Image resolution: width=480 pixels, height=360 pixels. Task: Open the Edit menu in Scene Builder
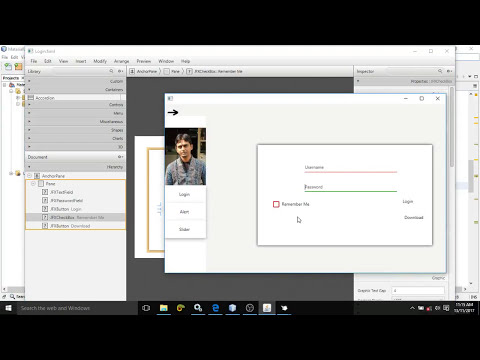pyautogui.click(x=48, y=61)
